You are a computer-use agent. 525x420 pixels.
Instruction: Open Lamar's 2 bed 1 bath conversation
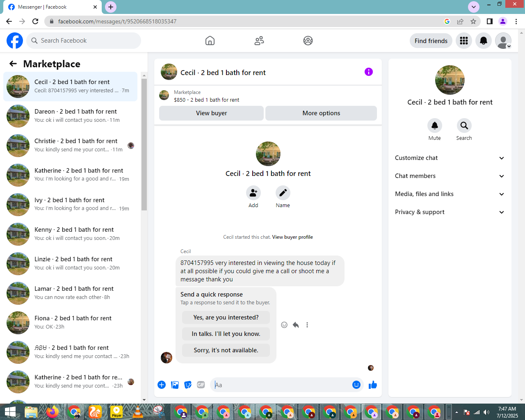(x=70, y=293)
